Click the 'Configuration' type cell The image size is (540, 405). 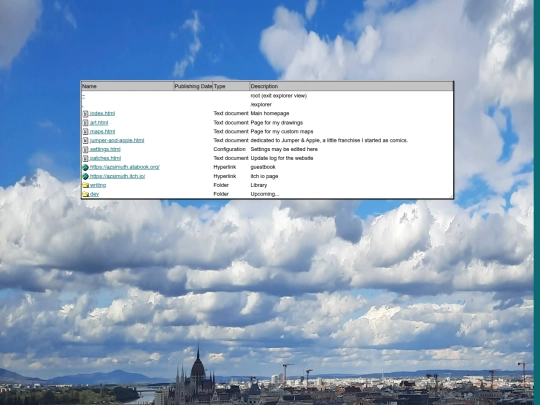pos(229,149)
